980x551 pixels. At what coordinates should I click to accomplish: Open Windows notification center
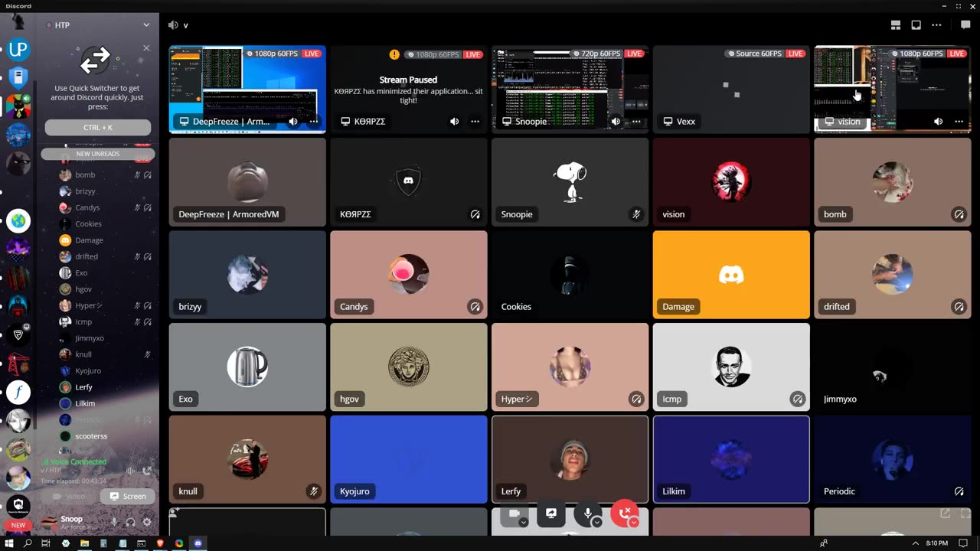[x=963, y=543]
